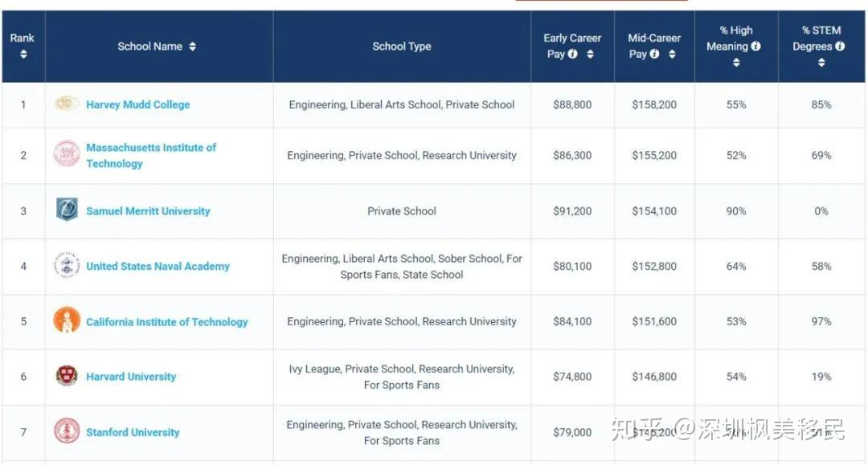This screenshot has height=465, width=868.
Task: Click the % STEM Degrees info icon
Action: (840, 46)
